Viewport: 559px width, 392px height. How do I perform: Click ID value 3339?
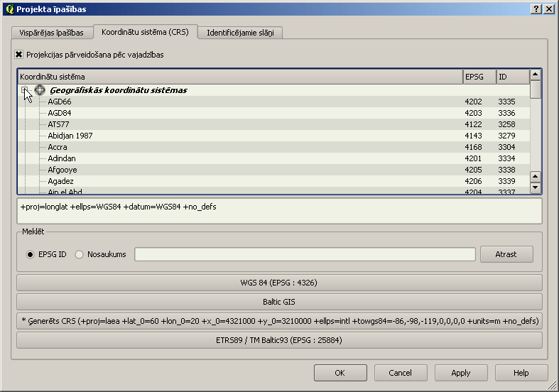click(x=506, y=181)
